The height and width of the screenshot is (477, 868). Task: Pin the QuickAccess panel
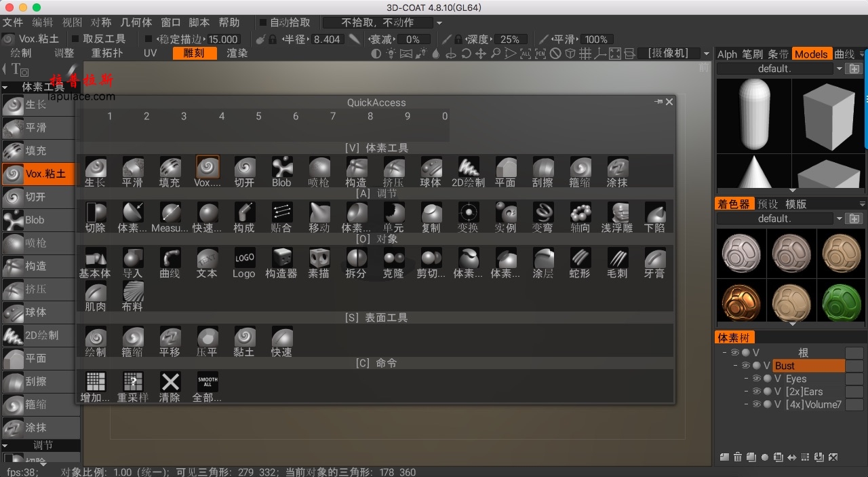click(658, 102)
